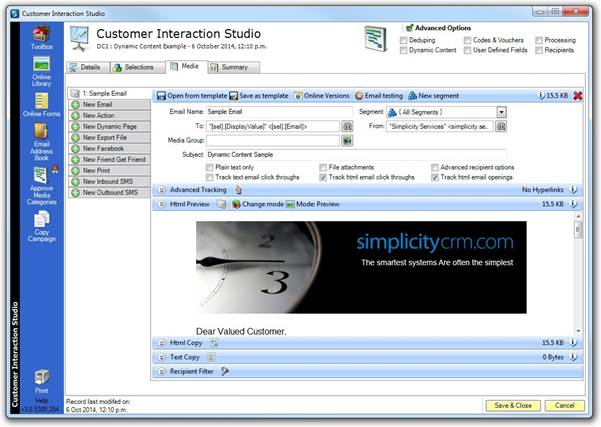This screenshot has height=427, width=601.
Task: Enable the Recipients checkbox
Action: pos(539,50)
